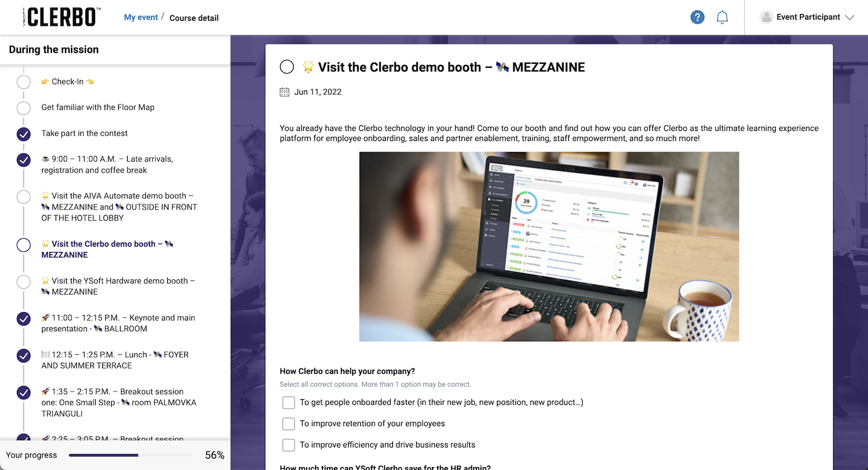
Task: Click the completed checkmark on Keynote and main presentation
Action: pyautogui.click(x=23, y=319)
